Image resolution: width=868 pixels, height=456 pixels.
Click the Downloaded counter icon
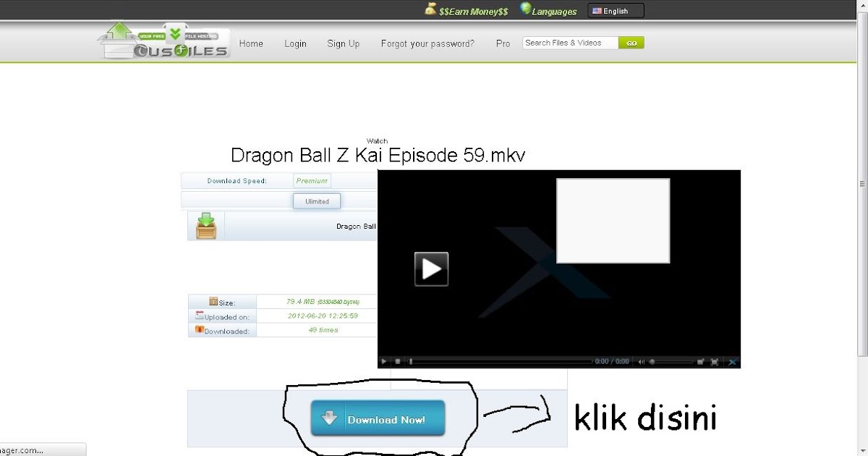point(200,329)
